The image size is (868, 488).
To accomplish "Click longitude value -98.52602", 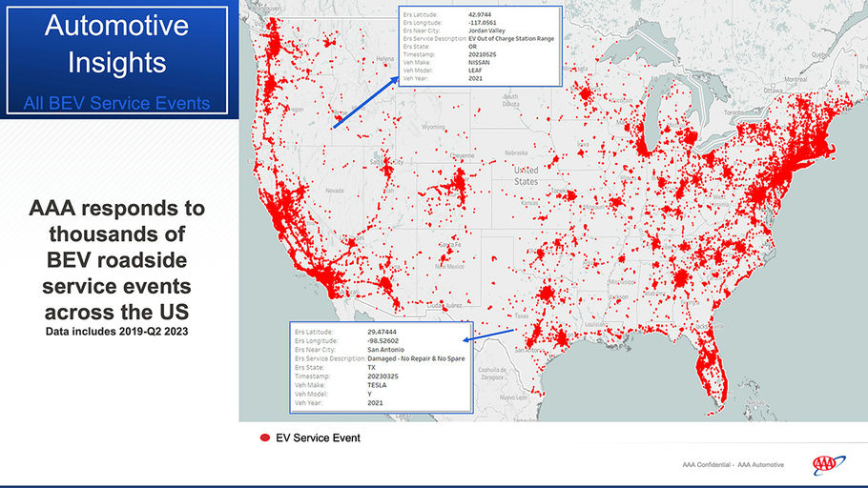I will click(x=383, y=341).
